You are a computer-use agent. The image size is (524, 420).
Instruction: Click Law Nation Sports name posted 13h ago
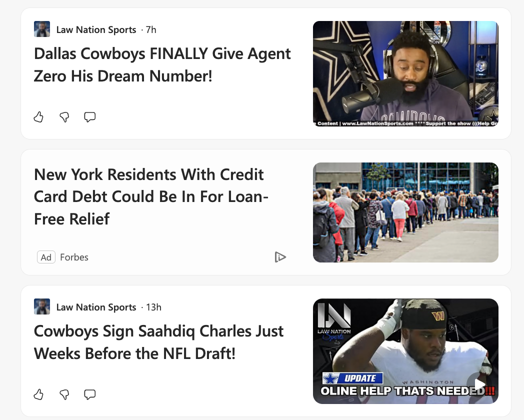(96, 307)
